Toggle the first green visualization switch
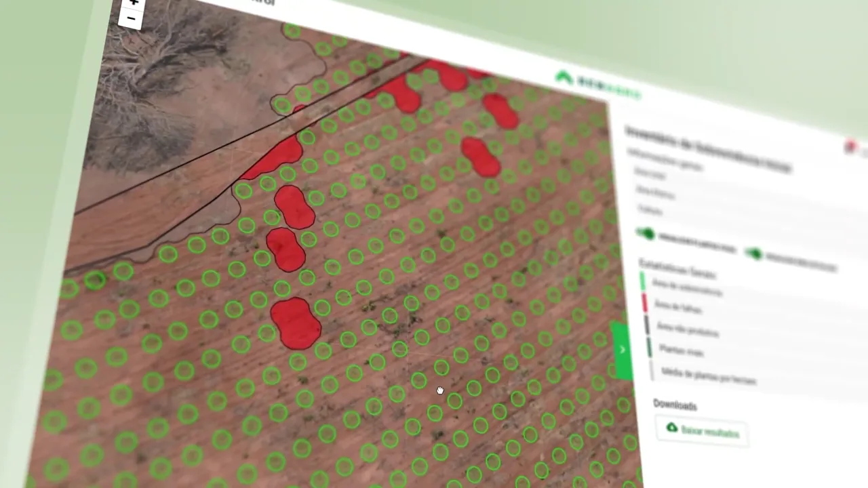 [x=646, y=234]
